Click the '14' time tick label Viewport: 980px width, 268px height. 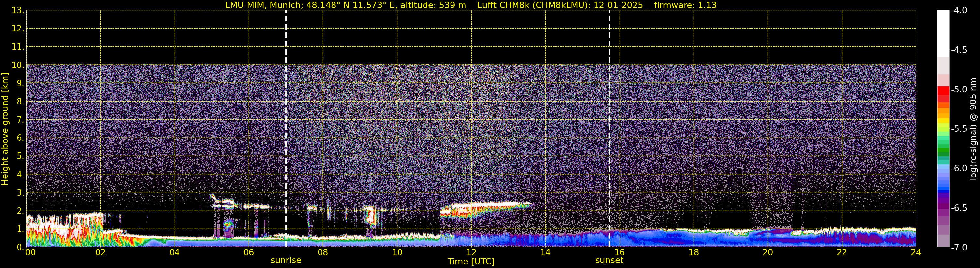coord(545,252)
